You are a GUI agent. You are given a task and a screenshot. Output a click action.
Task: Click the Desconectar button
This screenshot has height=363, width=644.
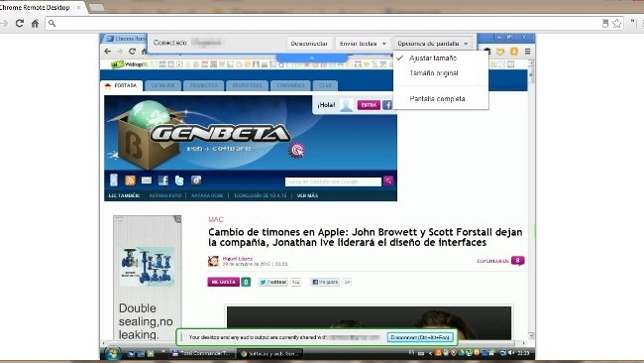coord(309,44)
